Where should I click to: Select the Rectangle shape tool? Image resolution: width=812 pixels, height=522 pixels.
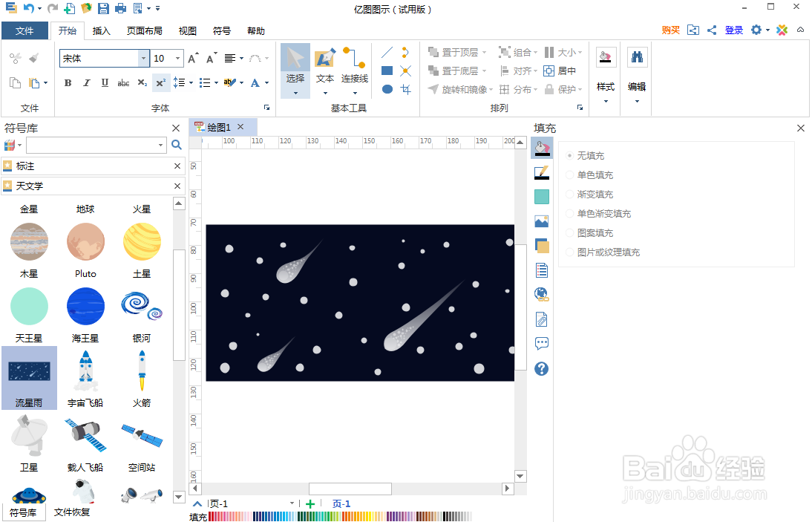(x=387, y=71)
